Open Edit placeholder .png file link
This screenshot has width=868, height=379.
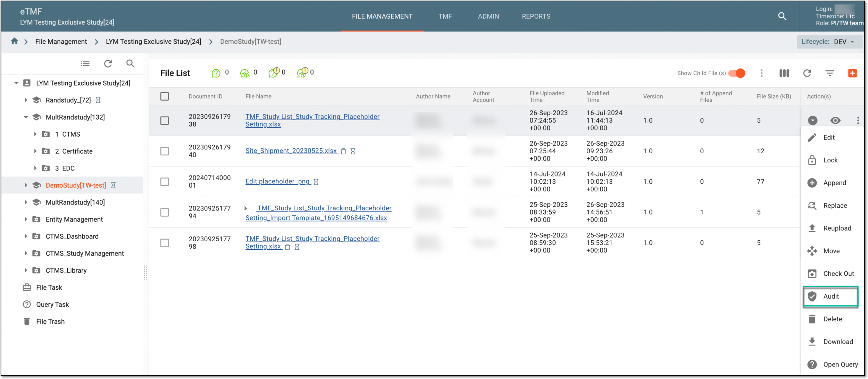(278, 181)
